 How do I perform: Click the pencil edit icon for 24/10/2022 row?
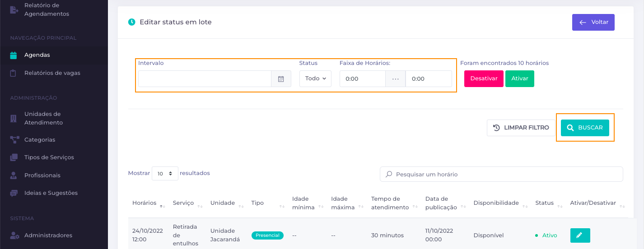click(x=580, y=235)
